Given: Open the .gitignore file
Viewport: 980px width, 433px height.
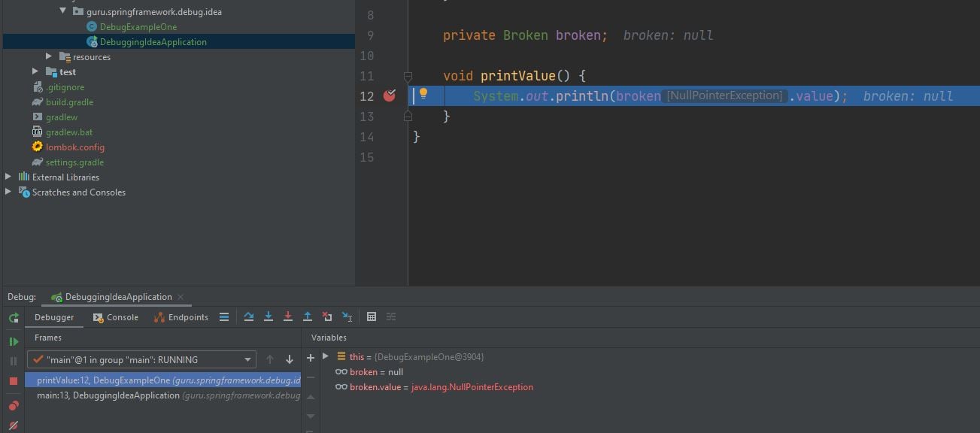Looking at the screenshot, I should click(65, 87).
